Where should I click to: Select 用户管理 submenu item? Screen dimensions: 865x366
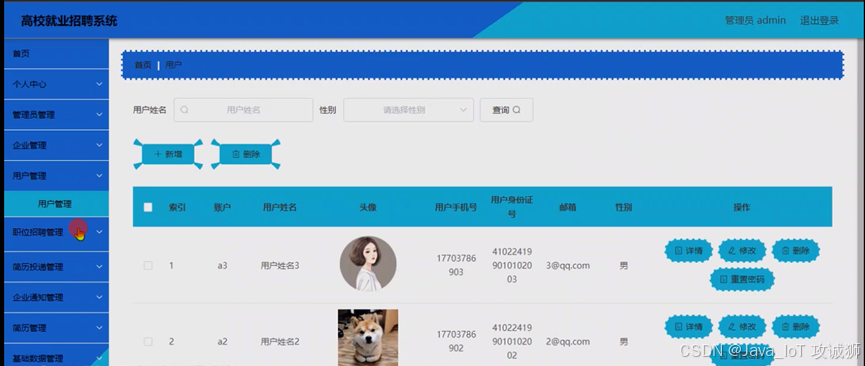[56, 204]
